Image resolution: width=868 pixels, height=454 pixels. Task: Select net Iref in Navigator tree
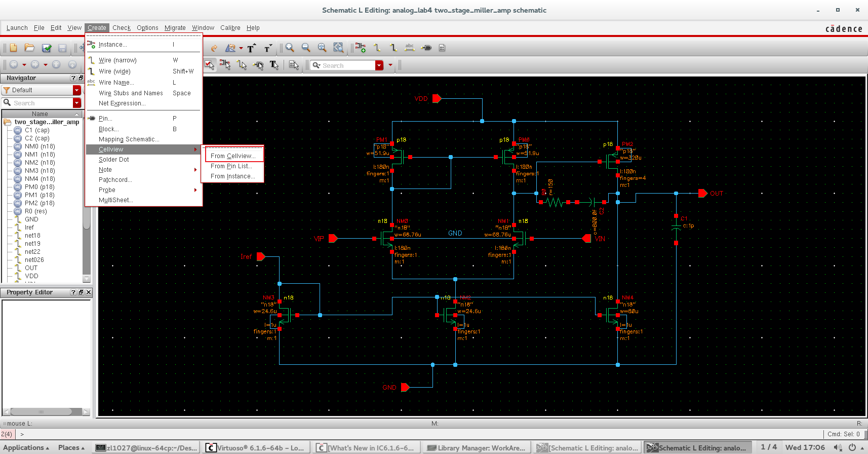pos(29,228)
